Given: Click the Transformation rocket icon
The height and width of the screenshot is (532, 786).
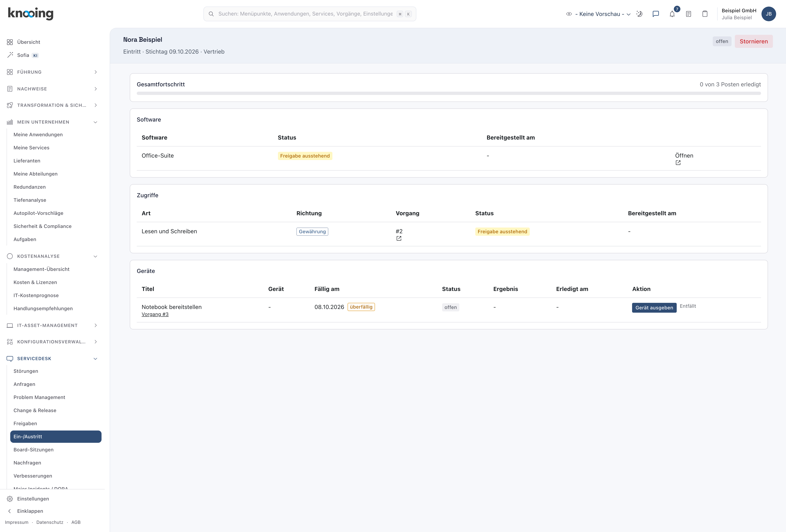Looking at the screenshot, I should coord(10,105).
